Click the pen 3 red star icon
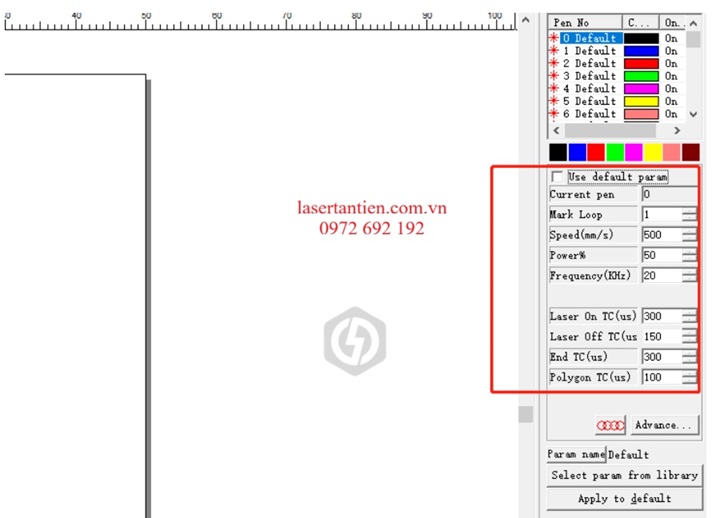Image resolution: width=728 pixels, height=518 pixels. coord(554,76)
